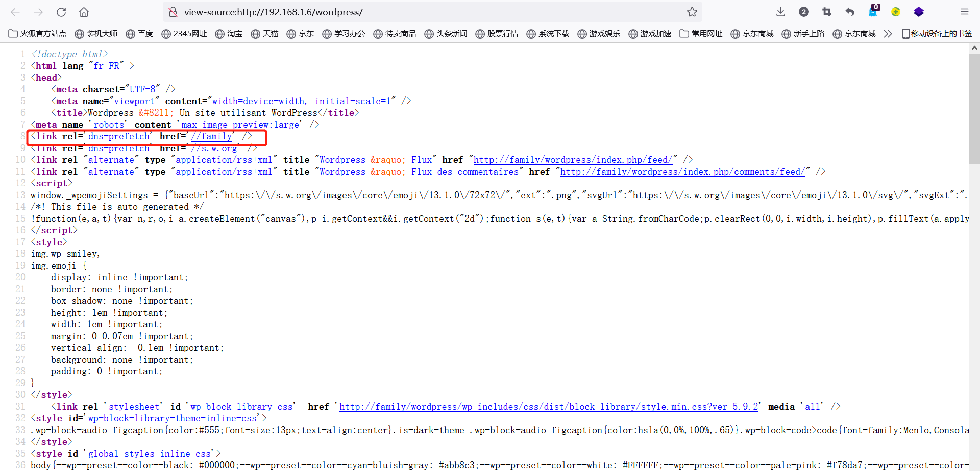
Task: Open the 火狐官方站点 bookmark folder
Action: point(37,34)
